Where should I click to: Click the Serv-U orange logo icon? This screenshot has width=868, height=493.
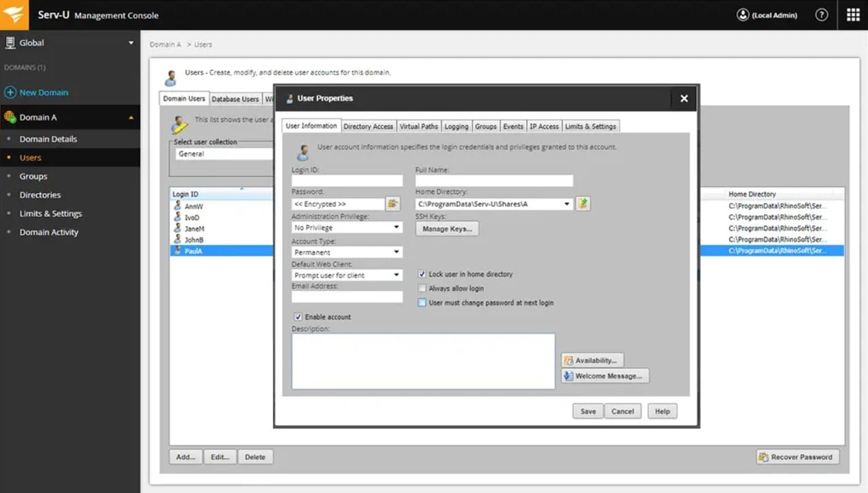tap(14, 14)
